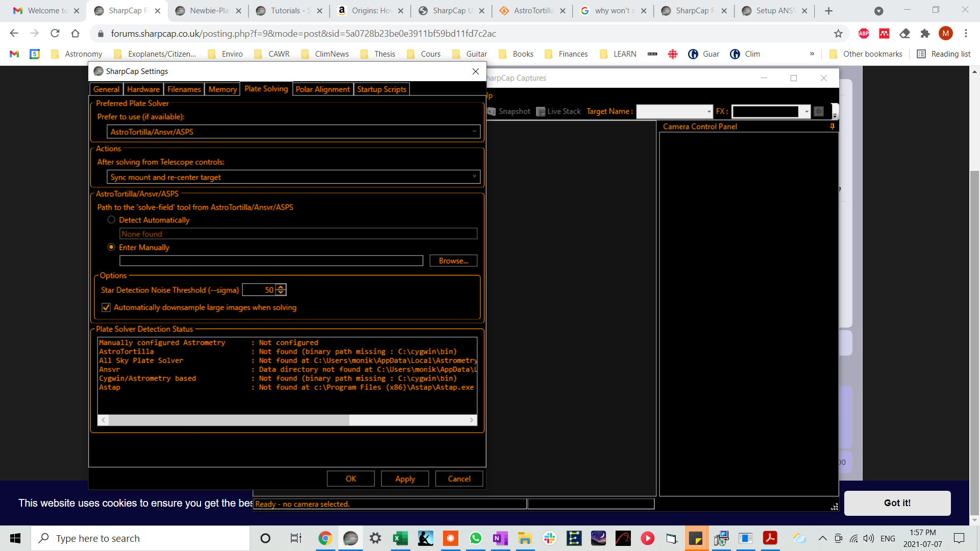Open the Chrome three-dot menu
The height and width of the screenshot is (551, 980).
[966, 34]
